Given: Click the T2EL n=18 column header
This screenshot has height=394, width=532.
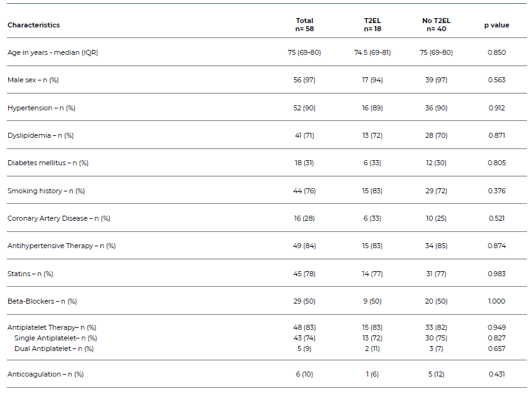Looking at the screenshot, I should 372,25.
